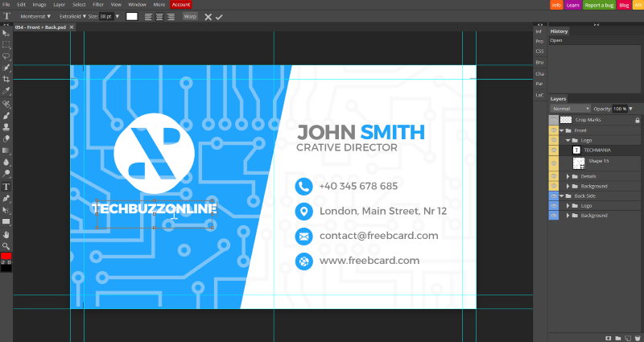Select the Type tool in toolbox

[x=6, y=187]
